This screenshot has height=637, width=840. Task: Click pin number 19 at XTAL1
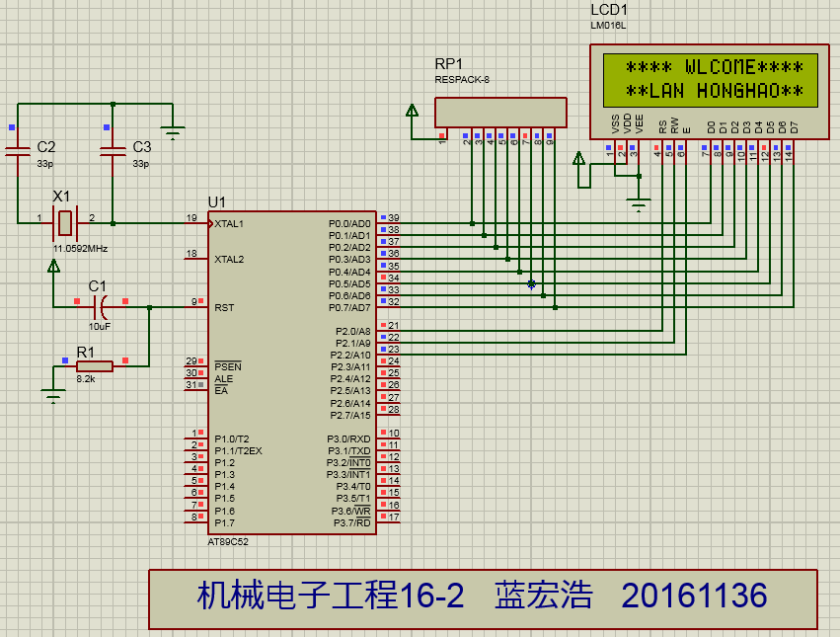click(191, 217)
